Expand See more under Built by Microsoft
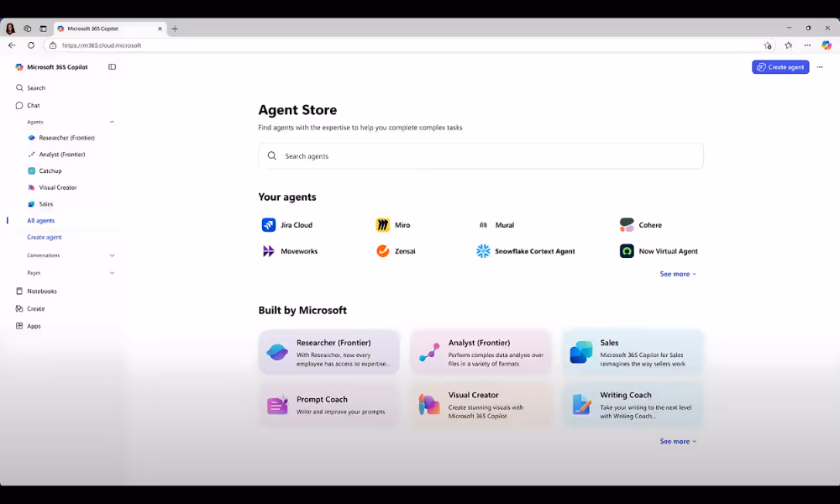This screenshot has height=504, width=840. pos(678,441)
